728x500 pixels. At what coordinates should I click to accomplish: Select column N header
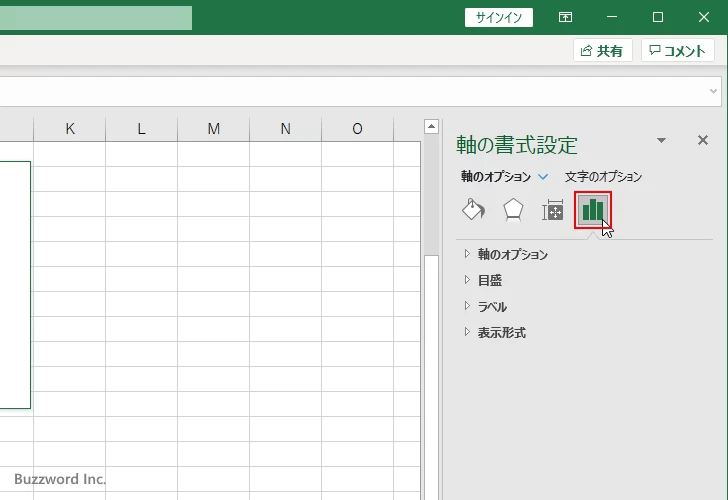pos(286,129)
